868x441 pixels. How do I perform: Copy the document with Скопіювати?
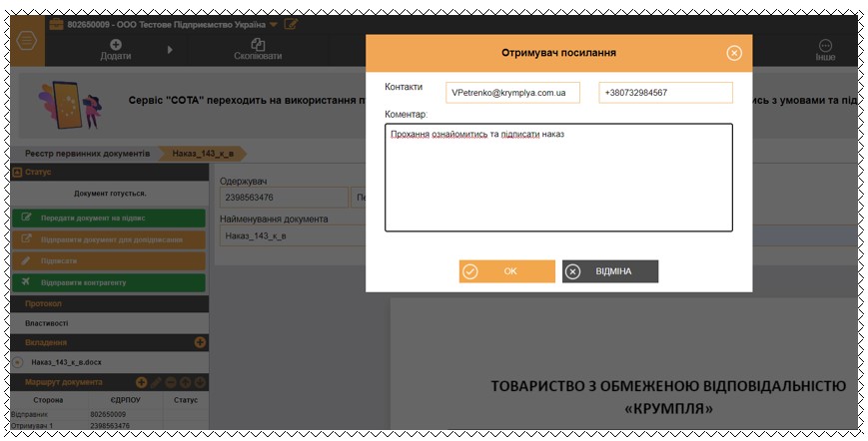(x=258, y=50)
